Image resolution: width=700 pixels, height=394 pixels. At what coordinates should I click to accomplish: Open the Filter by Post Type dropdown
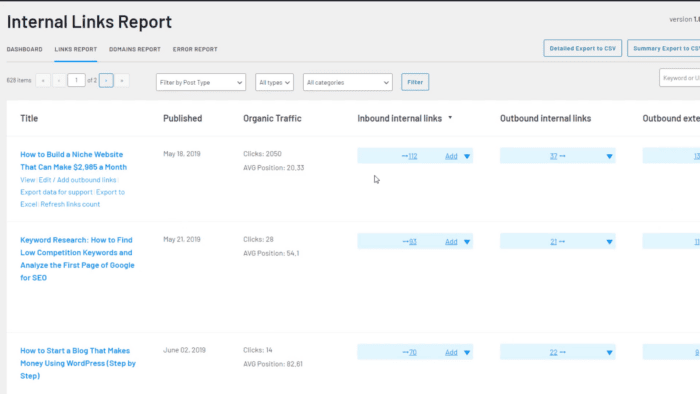(x=201, y=82)
